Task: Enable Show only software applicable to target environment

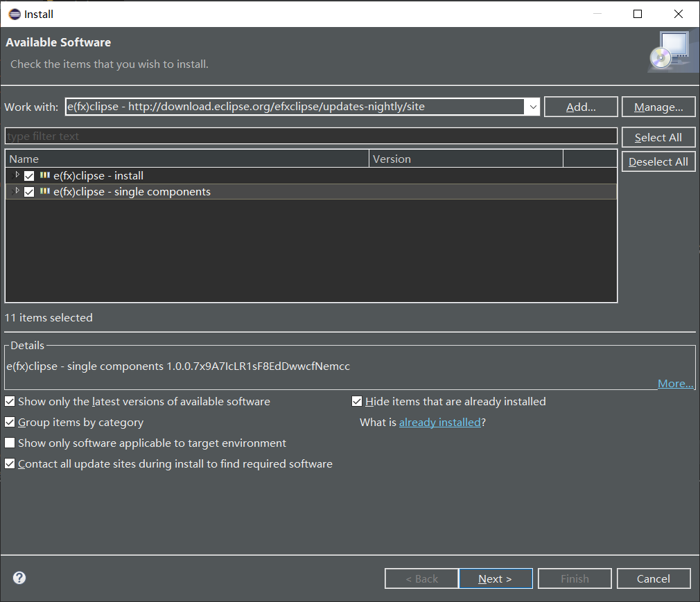Action: (10, 443)
